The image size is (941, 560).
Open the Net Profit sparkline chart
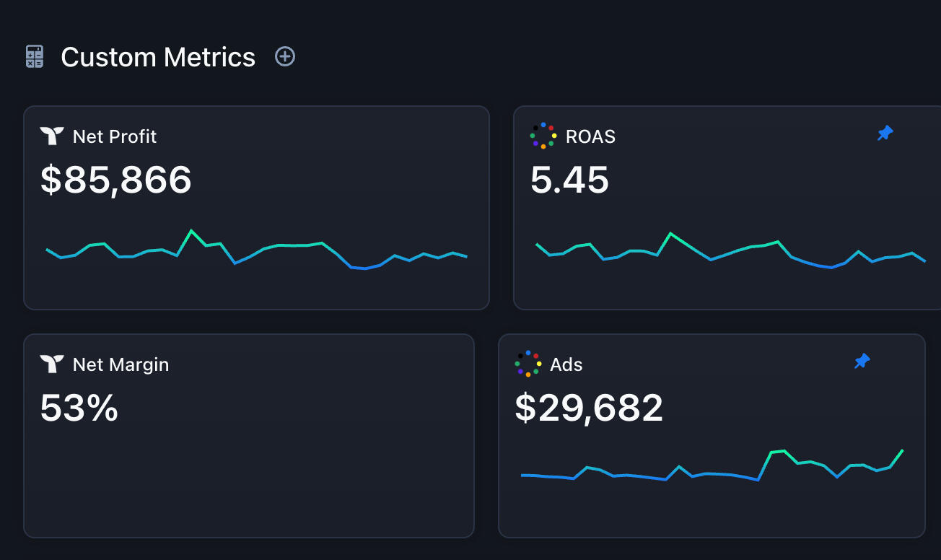point(257,250)
